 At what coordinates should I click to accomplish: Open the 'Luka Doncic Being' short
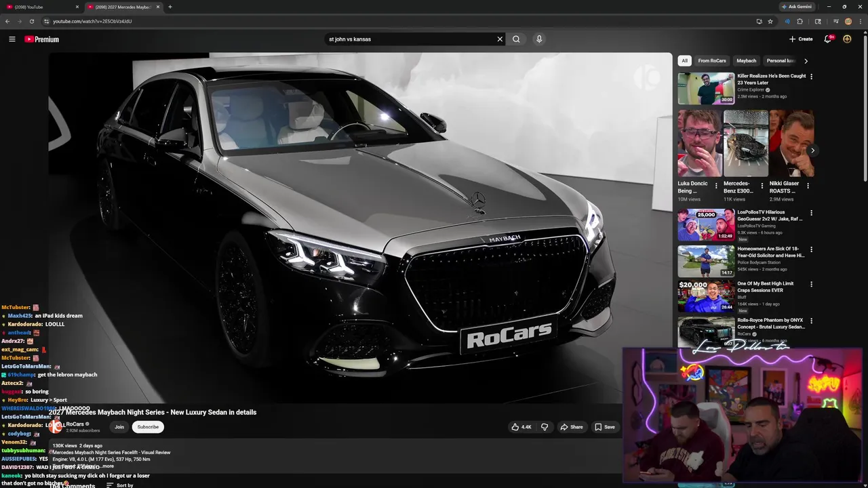pyautogui.click(x=699, y=143)
